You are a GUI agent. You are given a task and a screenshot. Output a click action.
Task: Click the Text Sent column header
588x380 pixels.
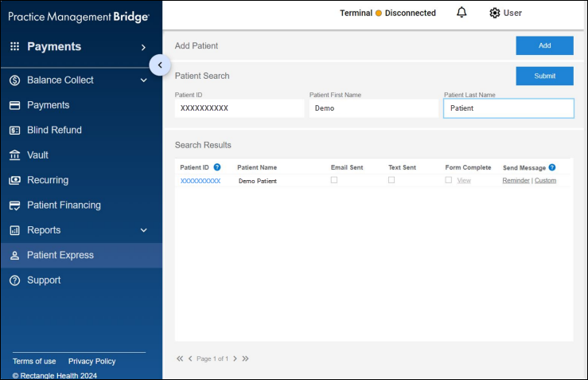[402, 167]
